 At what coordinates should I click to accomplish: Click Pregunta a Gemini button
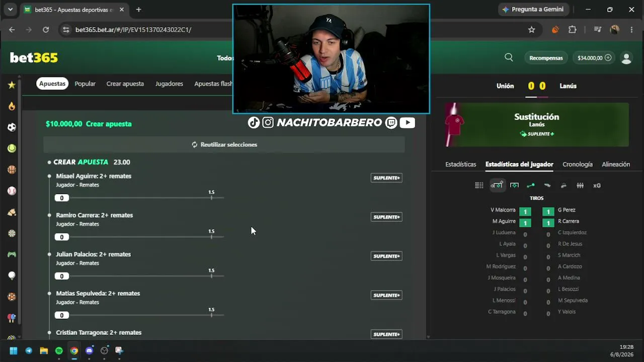click(x=533, y=10)
